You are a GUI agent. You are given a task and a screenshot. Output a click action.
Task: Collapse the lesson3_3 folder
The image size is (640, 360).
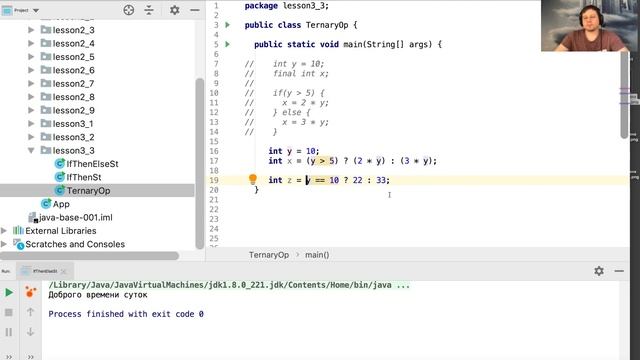(31, 150)
